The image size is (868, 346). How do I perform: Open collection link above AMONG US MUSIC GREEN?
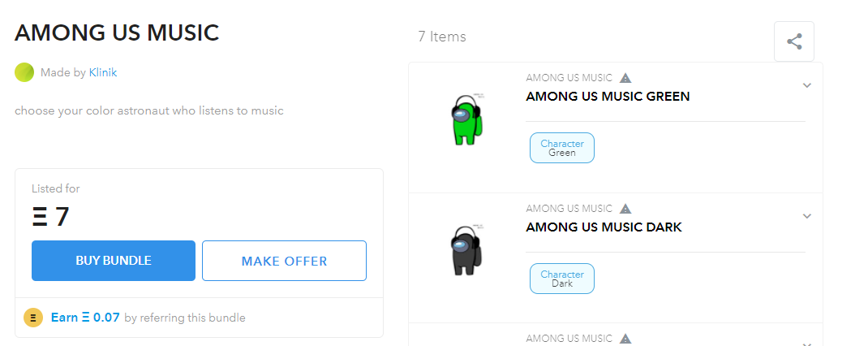[569, 78]
